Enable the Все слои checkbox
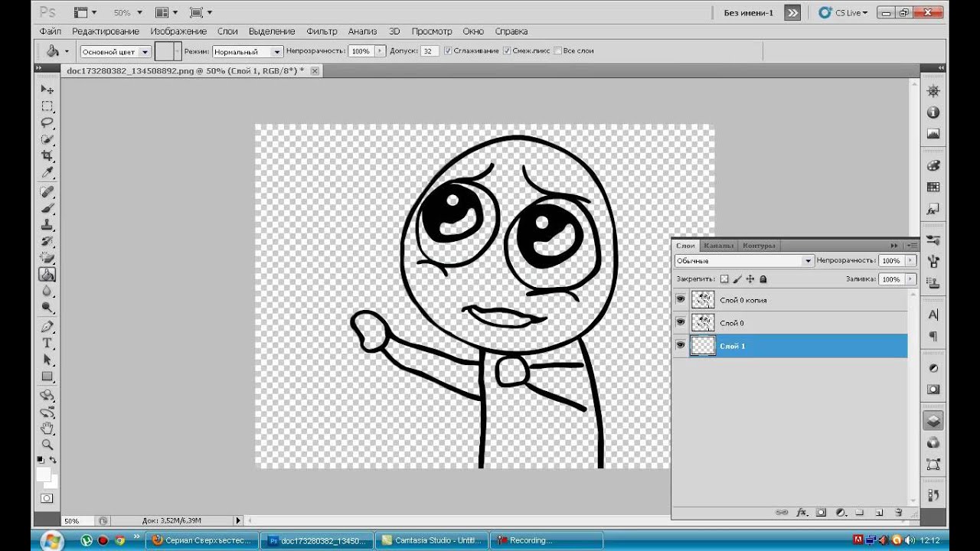Viewport: 980px width, 551px height. tap(557, 51)
